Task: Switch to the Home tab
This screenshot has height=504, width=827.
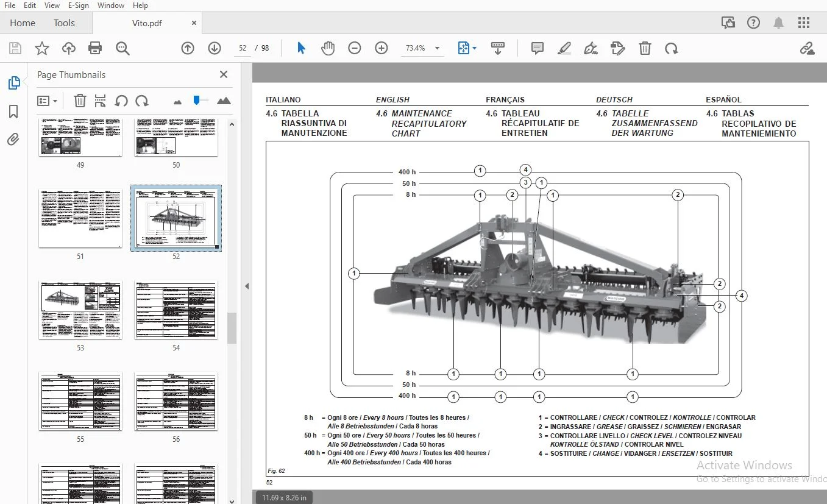Action: coord(23,23)
